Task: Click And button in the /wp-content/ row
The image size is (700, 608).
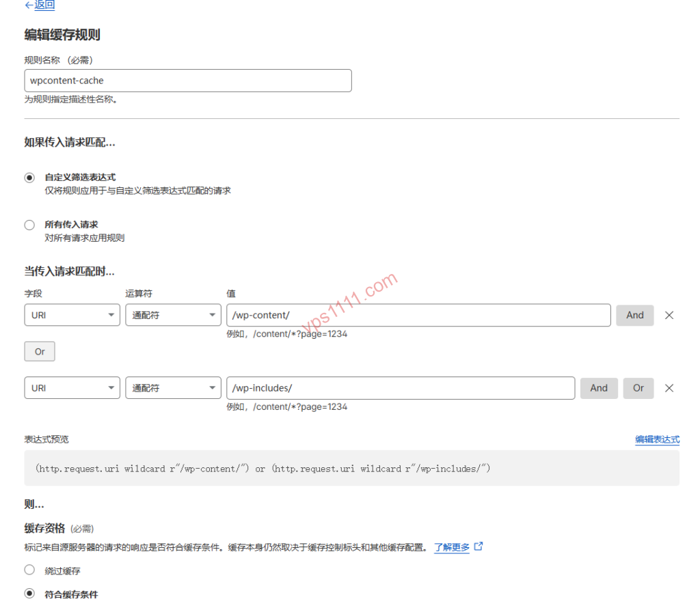Action: (635, 315)
